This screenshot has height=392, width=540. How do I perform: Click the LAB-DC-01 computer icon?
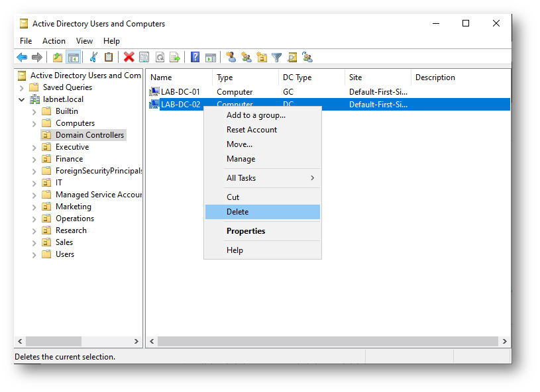click(x=154, y=92)
